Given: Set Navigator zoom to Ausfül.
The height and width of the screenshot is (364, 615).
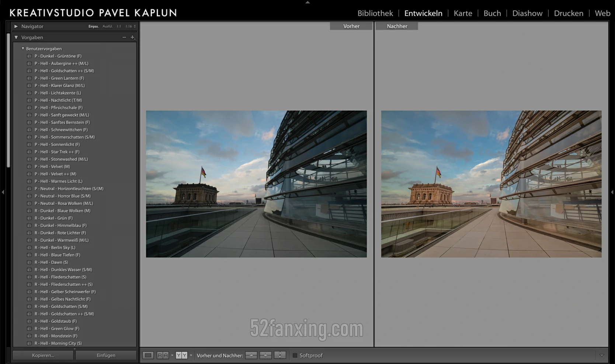Looking at the screenshot, I should (108, 27).
